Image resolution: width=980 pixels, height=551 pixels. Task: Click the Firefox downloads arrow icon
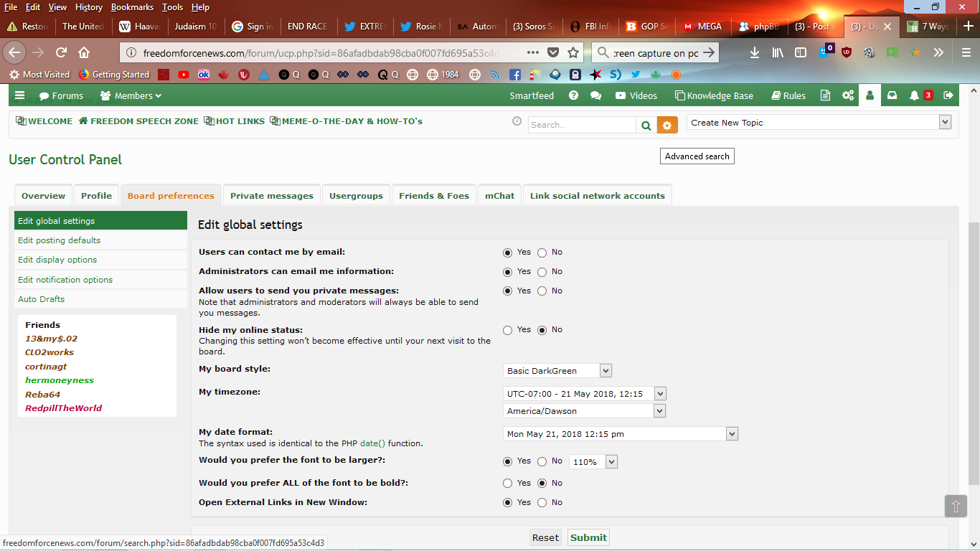pos(755,52)
